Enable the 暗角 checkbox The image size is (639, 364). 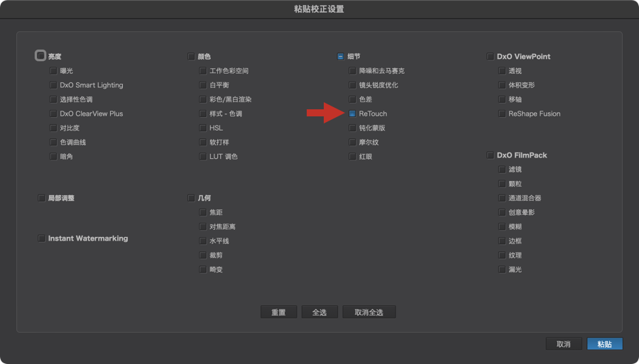pyautogui.click(x=53, y=156)
